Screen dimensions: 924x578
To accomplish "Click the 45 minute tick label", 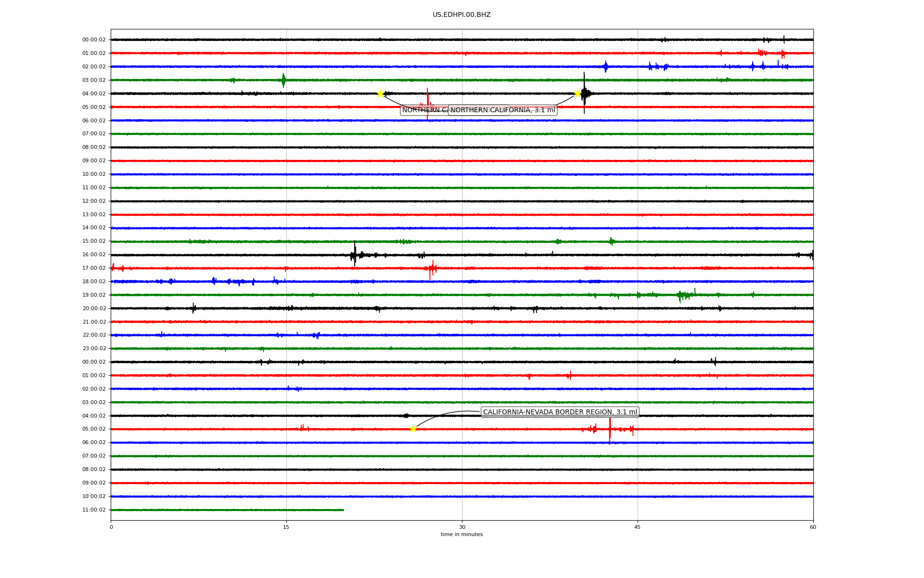I will (x=638, y=527).
